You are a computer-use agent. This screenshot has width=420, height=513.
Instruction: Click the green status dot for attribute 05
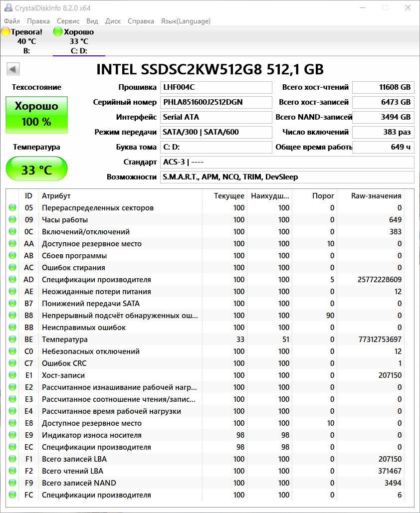coord(12,208)
